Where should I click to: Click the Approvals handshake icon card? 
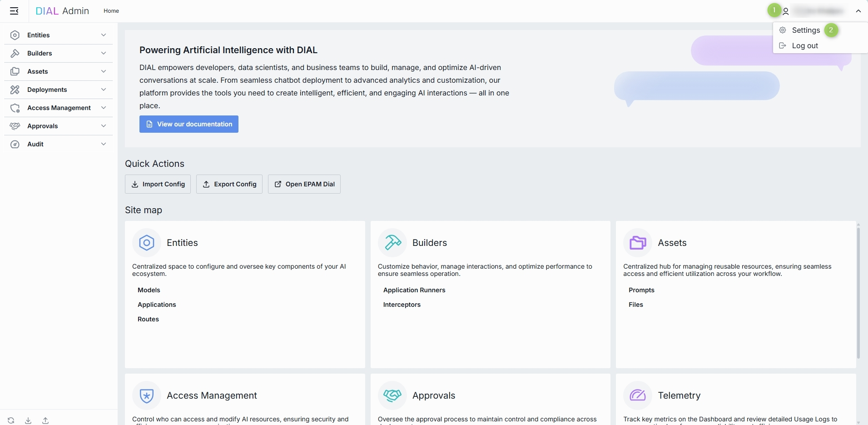392,395
